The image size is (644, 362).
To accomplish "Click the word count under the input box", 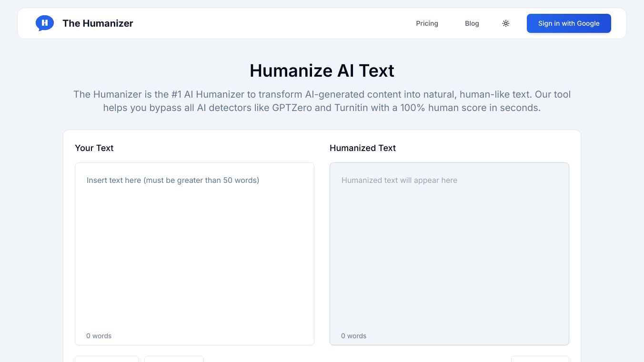I will click(99, 336).
